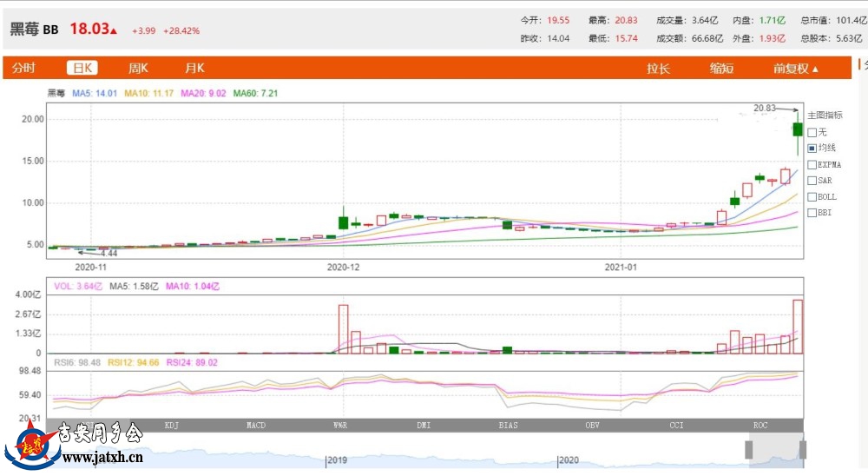Click the 最低 15.74 value
Image resolution: width=868 pixels, height=476 pixels.
point(626,39)
